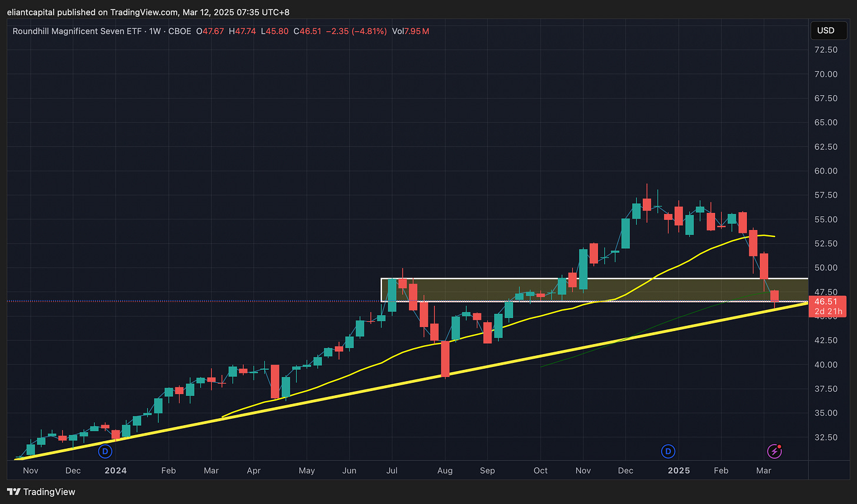The width and height of the screenshot is (857, 504).
Task: Click the 42.50 price axis label
Action: point(825,341)
